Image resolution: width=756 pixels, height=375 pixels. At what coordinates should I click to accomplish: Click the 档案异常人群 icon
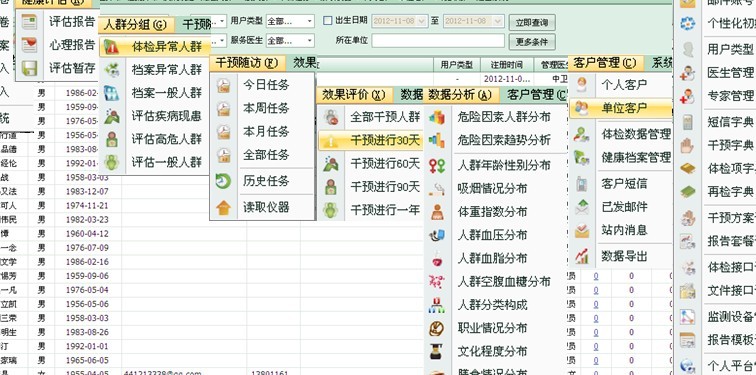pyautogui.click(x=111, y=70)
